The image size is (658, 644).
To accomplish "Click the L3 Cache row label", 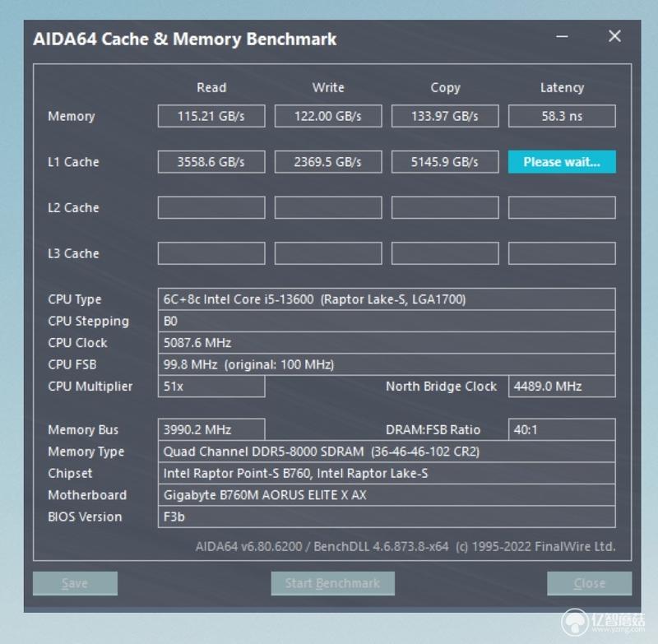I will click(x=73, y=253).
